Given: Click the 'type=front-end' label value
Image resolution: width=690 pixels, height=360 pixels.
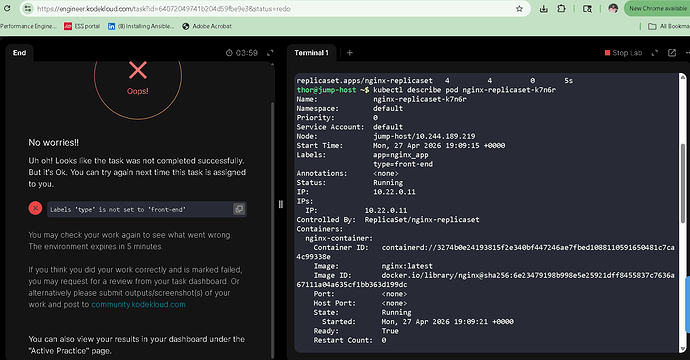Looking at the screenshot, I should coord(403,164).
